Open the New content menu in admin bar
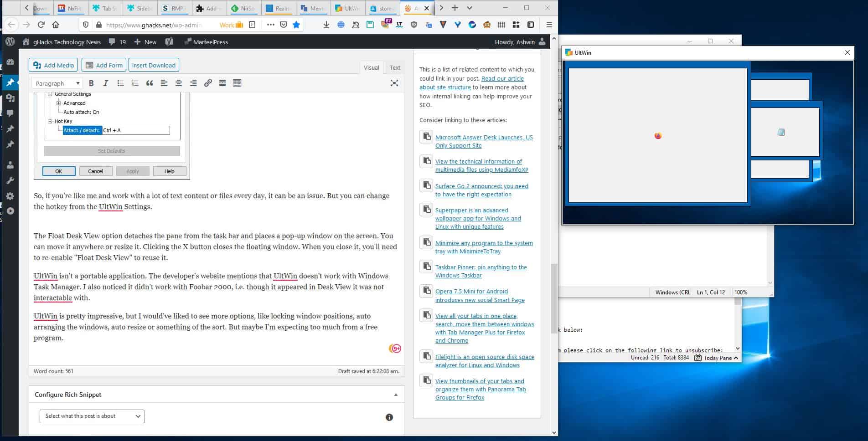Image resolution: width=868 pixels, height=441 pixels. [145, 42]
